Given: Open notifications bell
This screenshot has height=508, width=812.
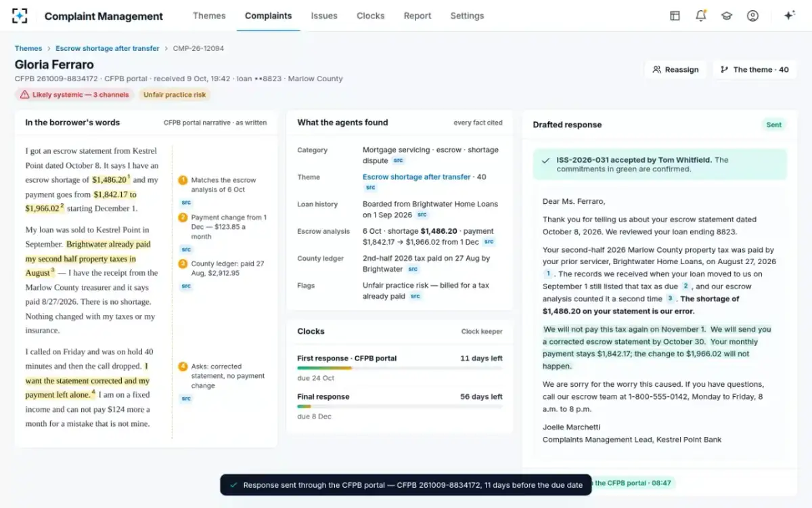Looking at the screenshot, I should click(701, 16).
